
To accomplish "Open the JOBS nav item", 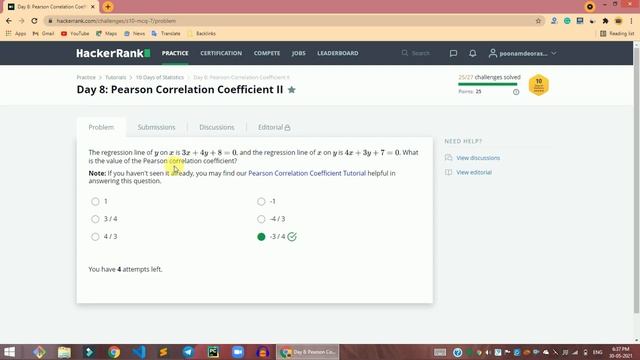I will 298,53.
